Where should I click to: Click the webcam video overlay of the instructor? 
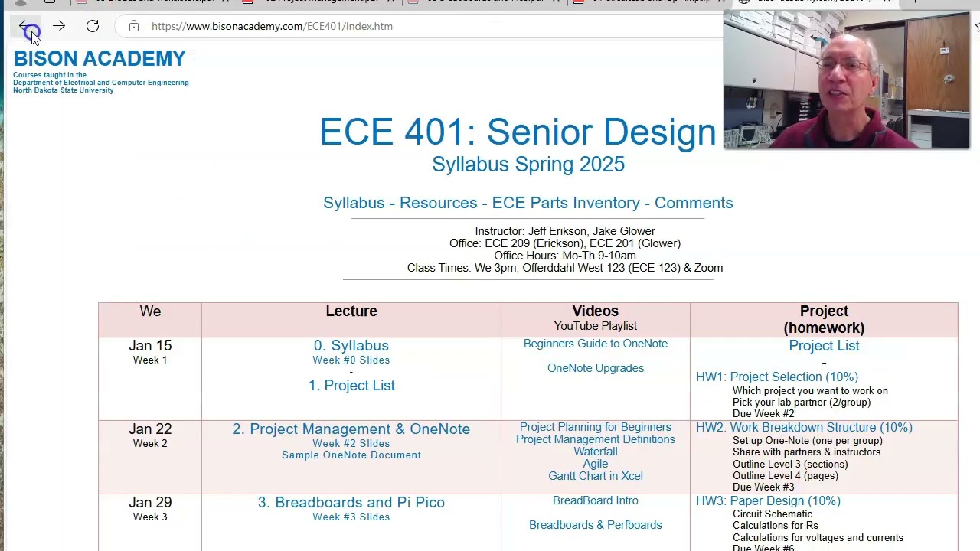(x=847, y=80)
